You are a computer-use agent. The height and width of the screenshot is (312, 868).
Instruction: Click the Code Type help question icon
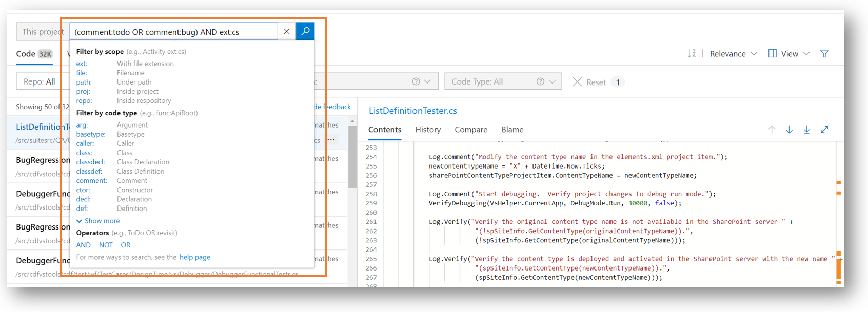[x=540, y=81]
